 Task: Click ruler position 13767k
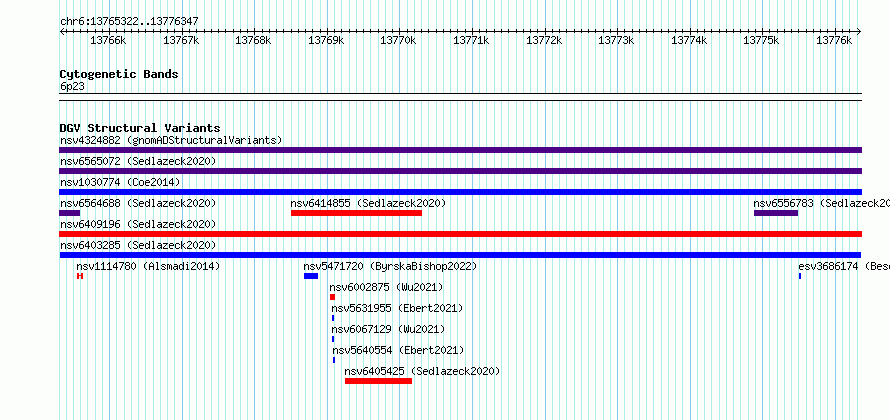click(181, 40)
